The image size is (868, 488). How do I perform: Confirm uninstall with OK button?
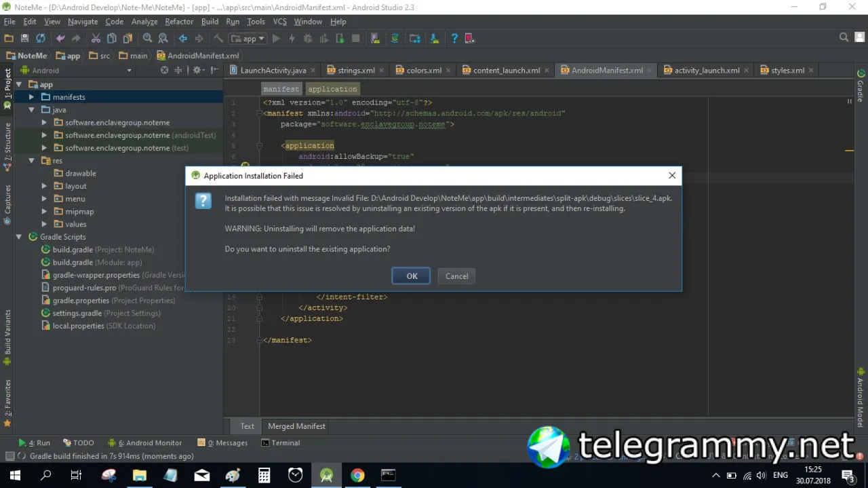click(x=411, y=276)
